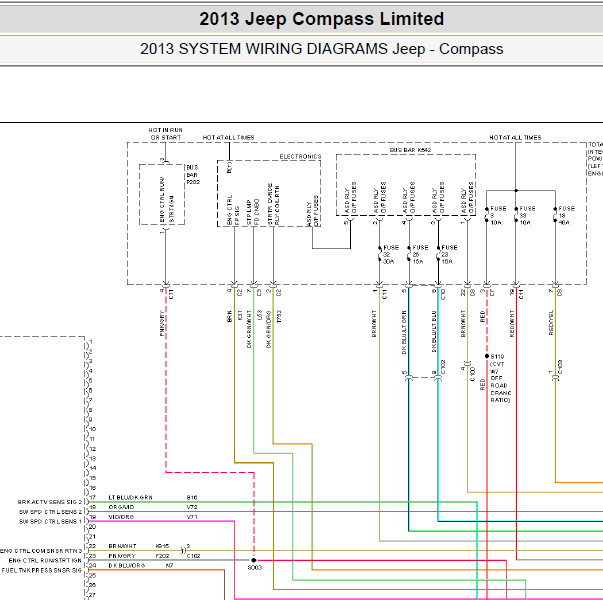Image resolution: width=603 pixels, height=600 pixels.
Task: Click pin number 10 on the connector
Action: coord(93,429)
